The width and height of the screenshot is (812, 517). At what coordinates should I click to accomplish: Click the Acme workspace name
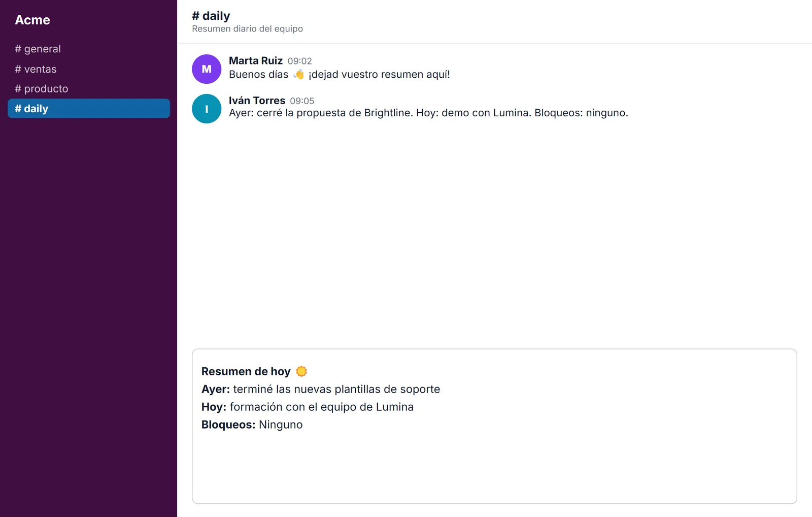[x=32, y=20]
